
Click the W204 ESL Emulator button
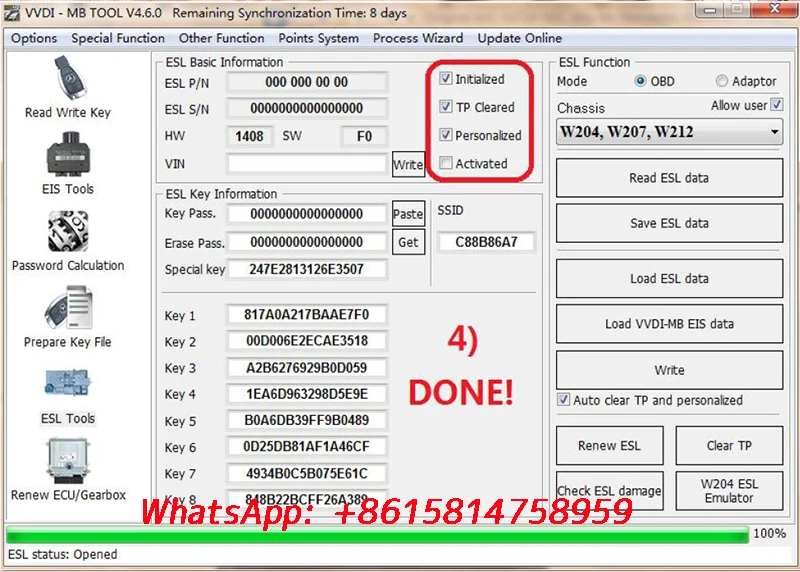(729, 491)
